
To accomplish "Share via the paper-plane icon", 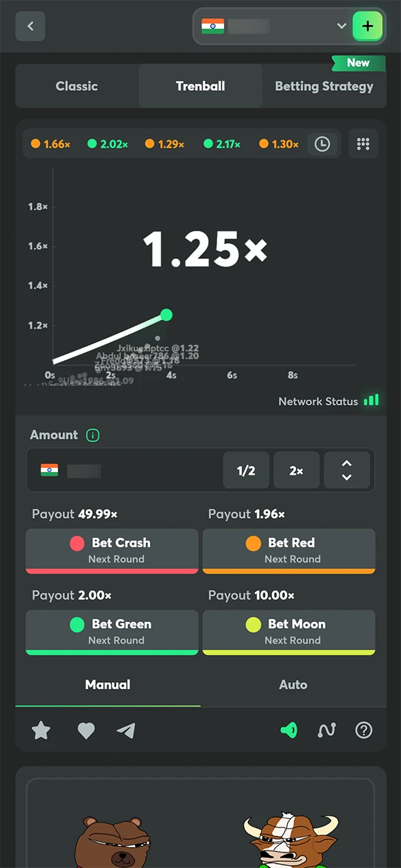I will [126, 730].
